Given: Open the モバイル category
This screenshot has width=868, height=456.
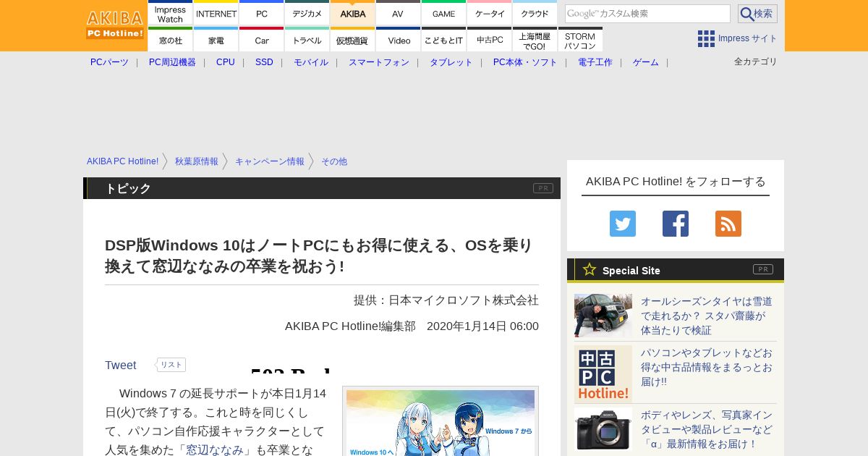Looking at the screenshot, I should pyautogui.click(x=311, y=62).
